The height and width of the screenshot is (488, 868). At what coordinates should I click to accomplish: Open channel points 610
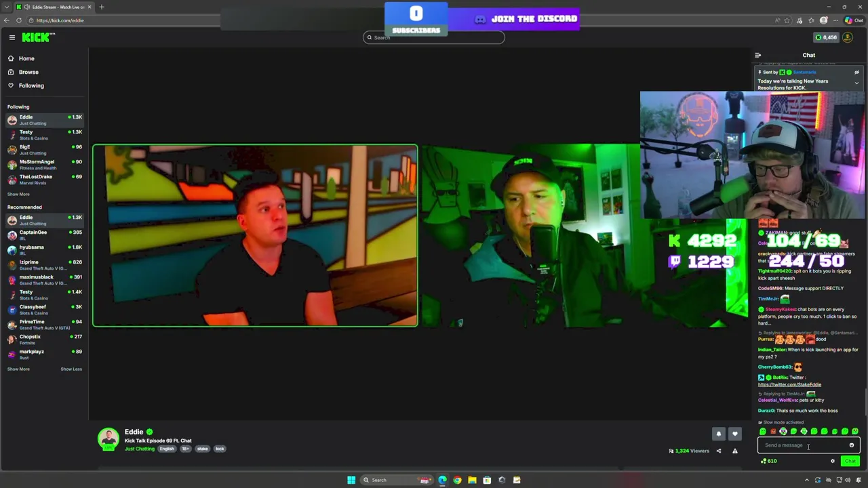[x=769, y=461]
